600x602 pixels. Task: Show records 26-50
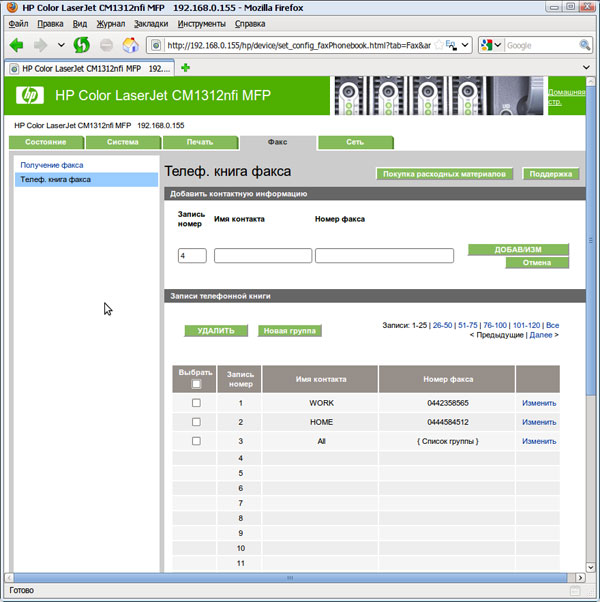coord(442,325)
